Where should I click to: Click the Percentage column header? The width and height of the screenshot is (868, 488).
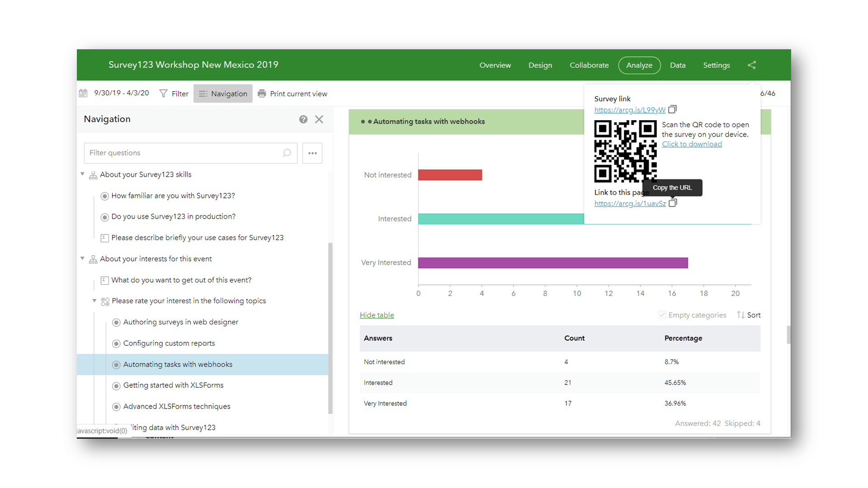coord(683,338)
